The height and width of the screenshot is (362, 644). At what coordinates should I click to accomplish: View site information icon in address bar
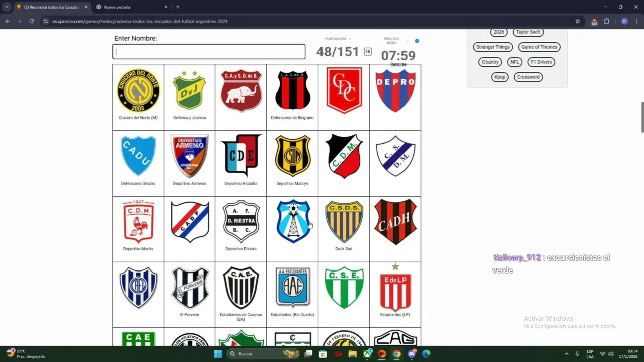point(46,21)
